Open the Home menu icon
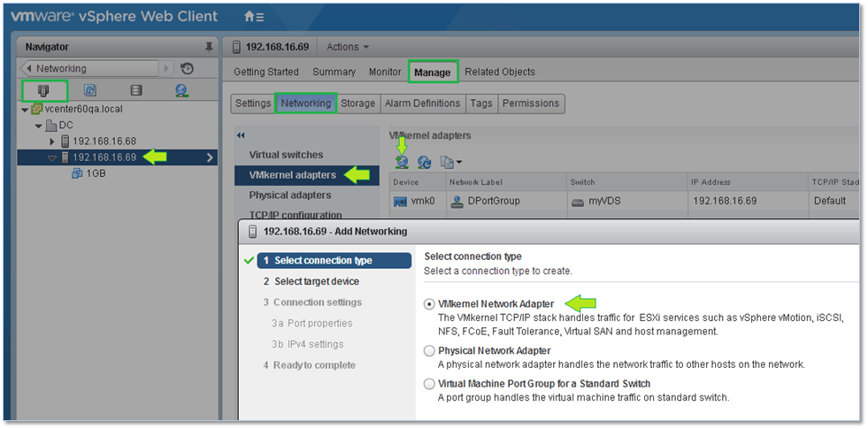The width and height of the screenshot is (868, 429). (x=254, y=17)
